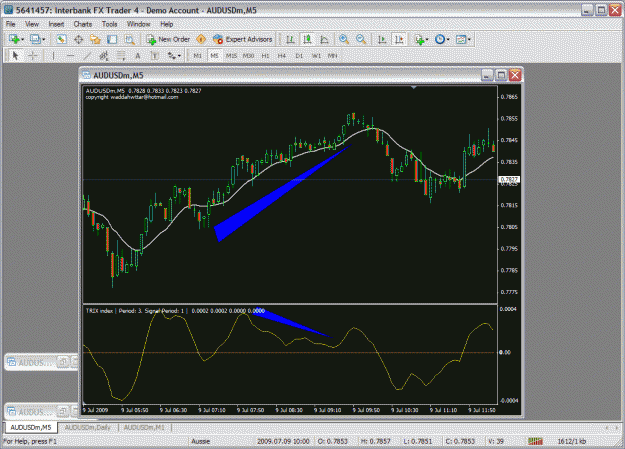Click the Expert Advisors button
625x449 pixels.
(x=242, y=39)
